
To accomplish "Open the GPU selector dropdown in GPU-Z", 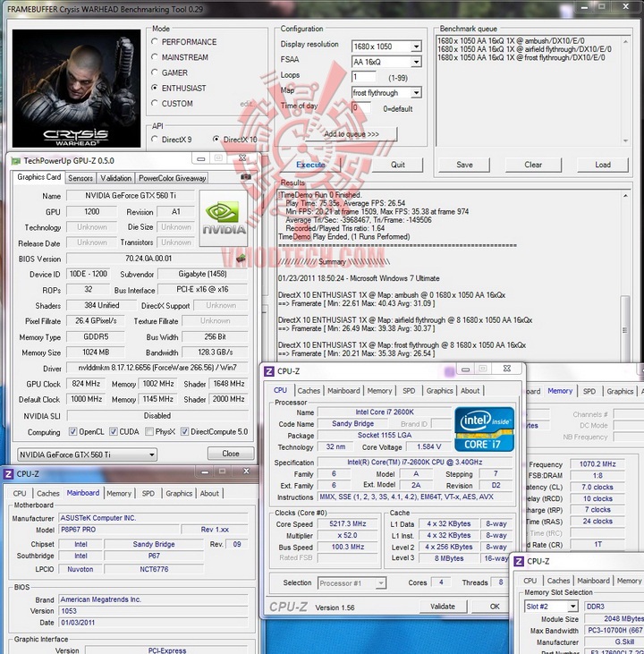I will point(87,454).
